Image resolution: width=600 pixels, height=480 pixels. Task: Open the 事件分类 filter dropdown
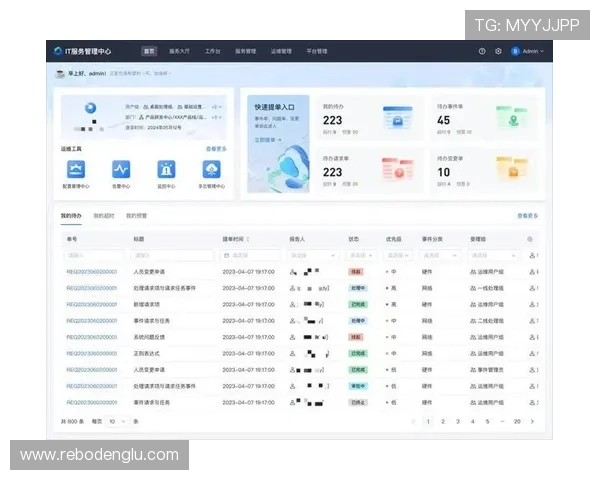pyautogui.click(x=440, y=255)
